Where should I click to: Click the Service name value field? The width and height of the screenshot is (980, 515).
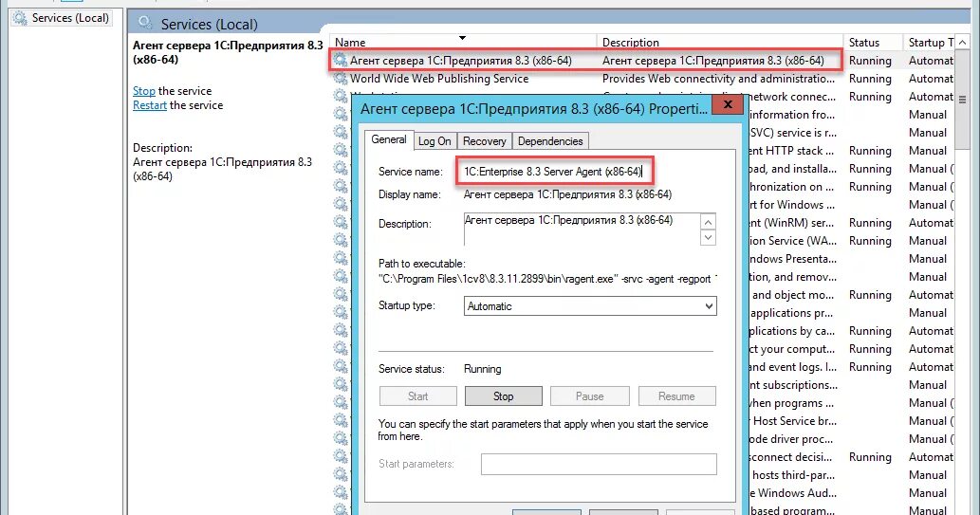pyautogui.click(x=554, y=172)
